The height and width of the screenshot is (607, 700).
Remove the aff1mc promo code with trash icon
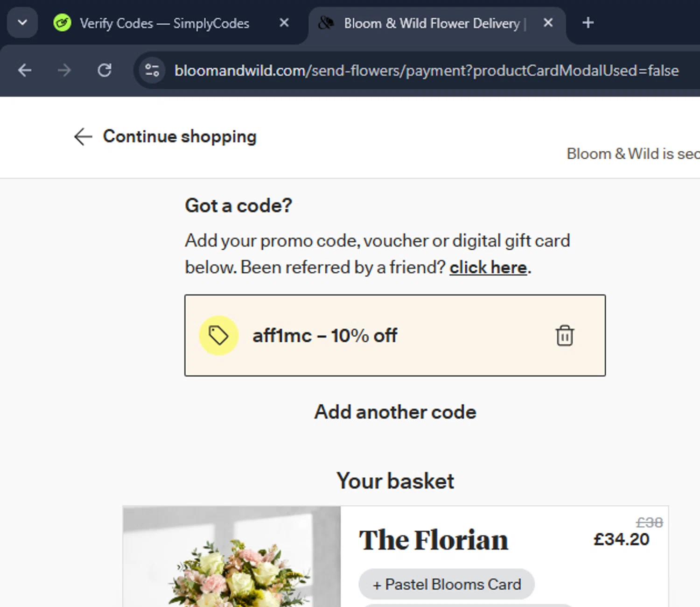pos(565,335)
